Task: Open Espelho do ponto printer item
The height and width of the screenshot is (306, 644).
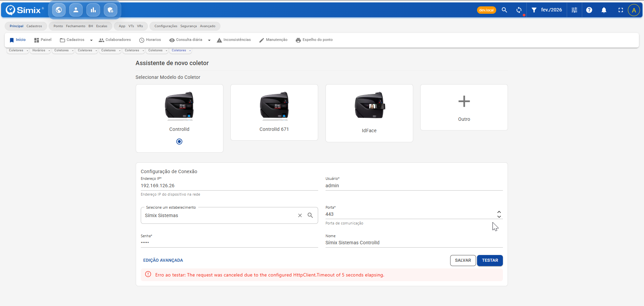Action: [314, 40]
